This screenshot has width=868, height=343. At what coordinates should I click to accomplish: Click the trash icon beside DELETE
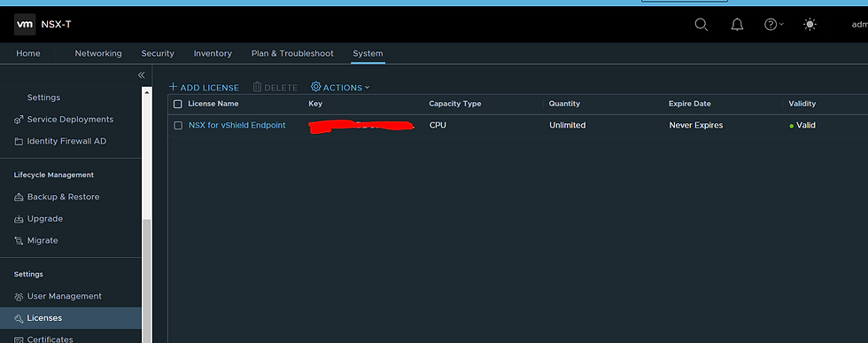pyautogui.click(x=257, y=87)
